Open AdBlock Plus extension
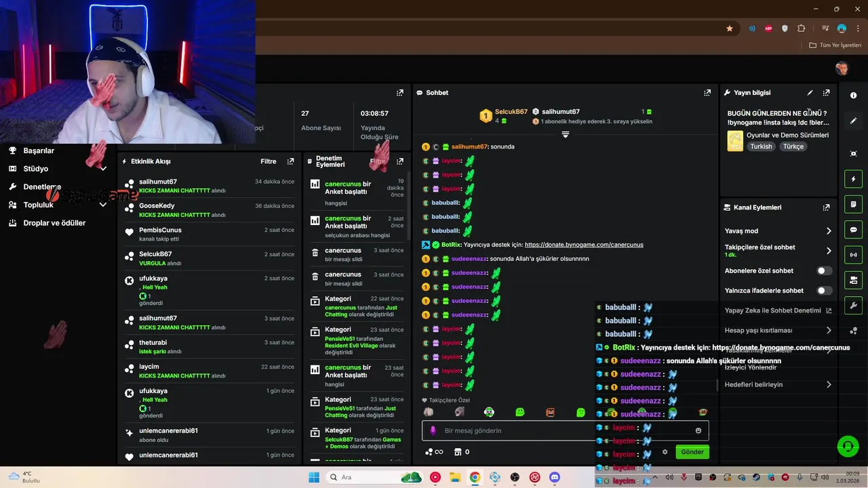This screenshot has height=488, width=868. (x=768, y=28)
